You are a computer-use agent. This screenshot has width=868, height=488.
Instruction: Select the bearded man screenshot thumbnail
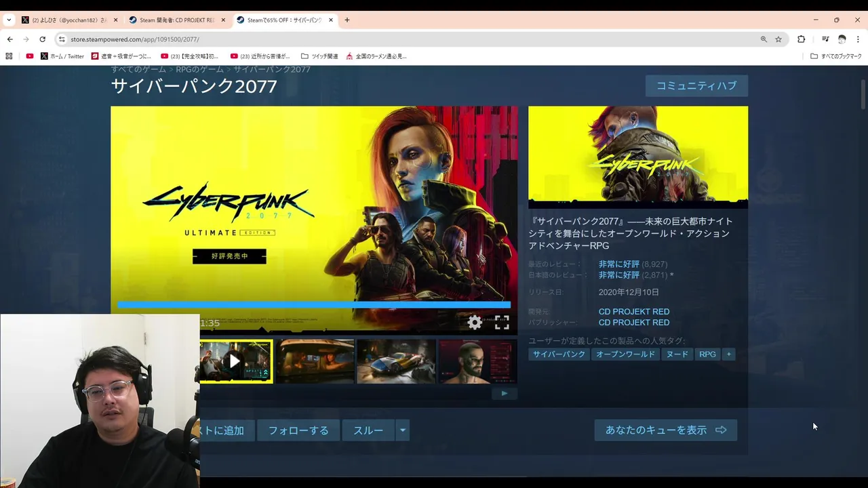coord(477,361)
